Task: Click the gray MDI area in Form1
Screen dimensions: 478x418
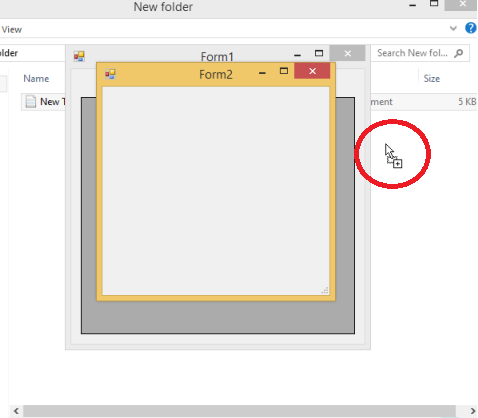Action: pos(218,317)
